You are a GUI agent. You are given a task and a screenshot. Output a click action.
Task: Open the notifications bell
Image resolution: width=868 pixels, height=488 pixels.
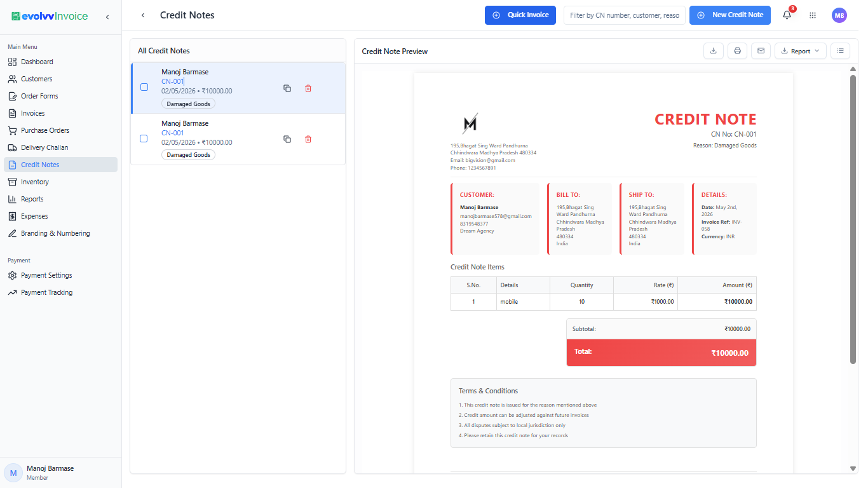(x=787, y=15)
